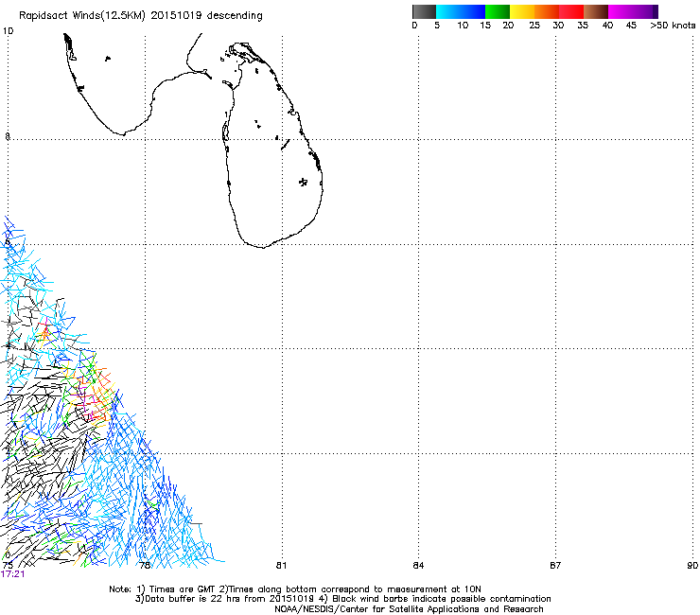
Task: Click the "75" longitude axis label
Action: [8, 566]
